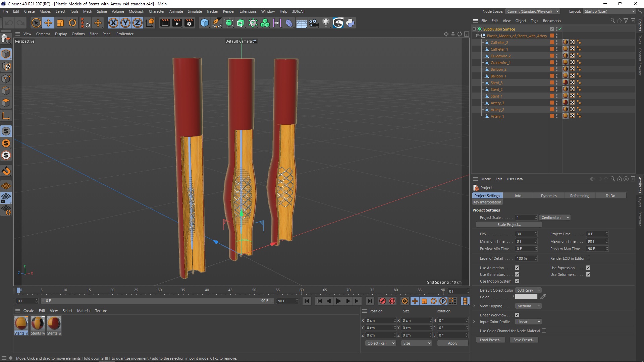644x362 pixels.
Task: Click the project Color swatch
Action: [x=526, y=297]
